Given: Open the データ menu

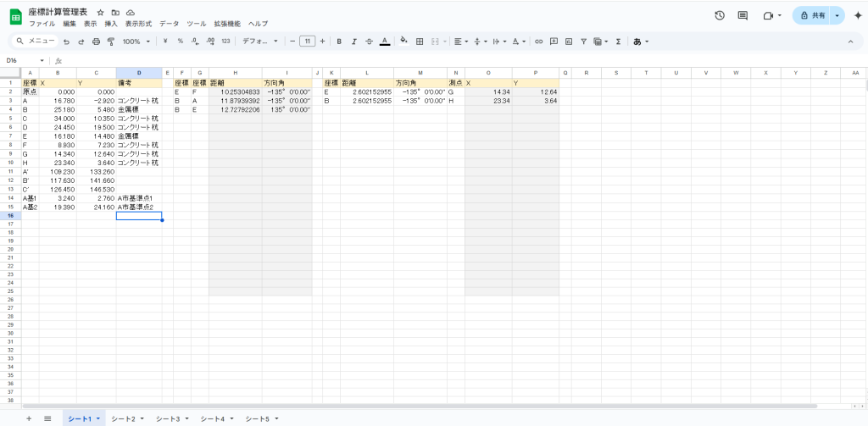Looking at the screenshot, I should click(x=169, y=24).
